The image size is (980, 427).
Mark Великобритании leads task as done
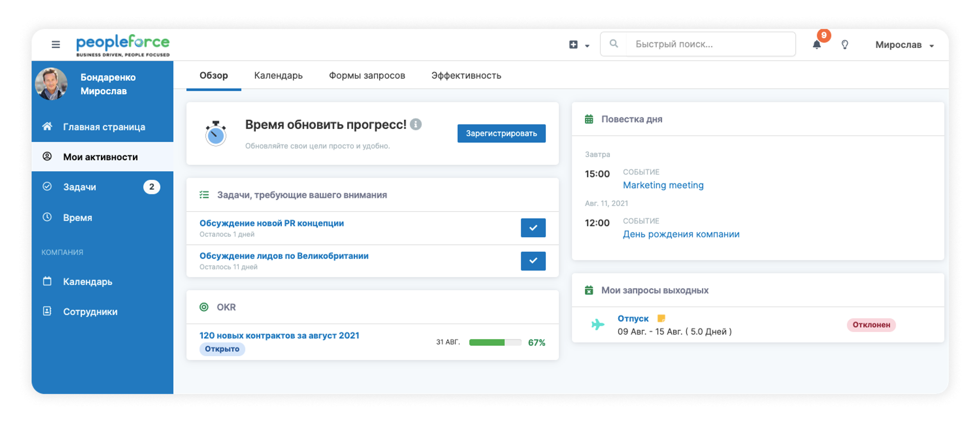pyautogui.click(x=533, y=261)
